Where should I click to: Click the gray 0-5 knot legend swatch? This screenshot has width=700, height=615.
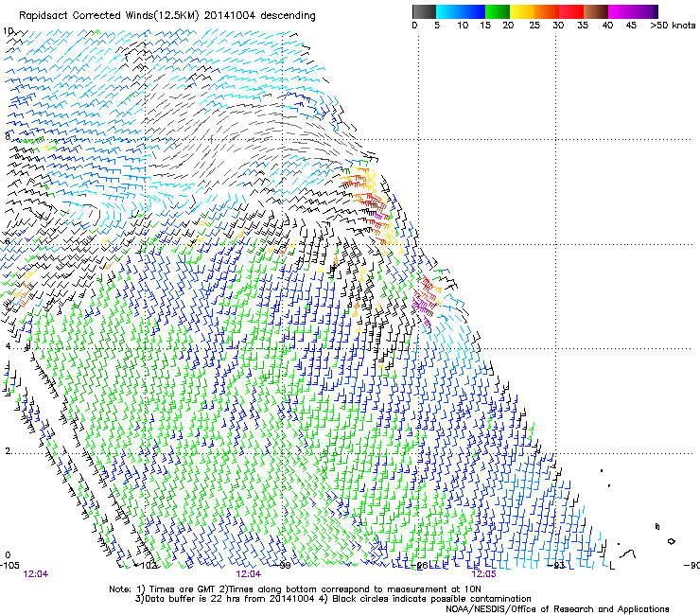(424, 11)
